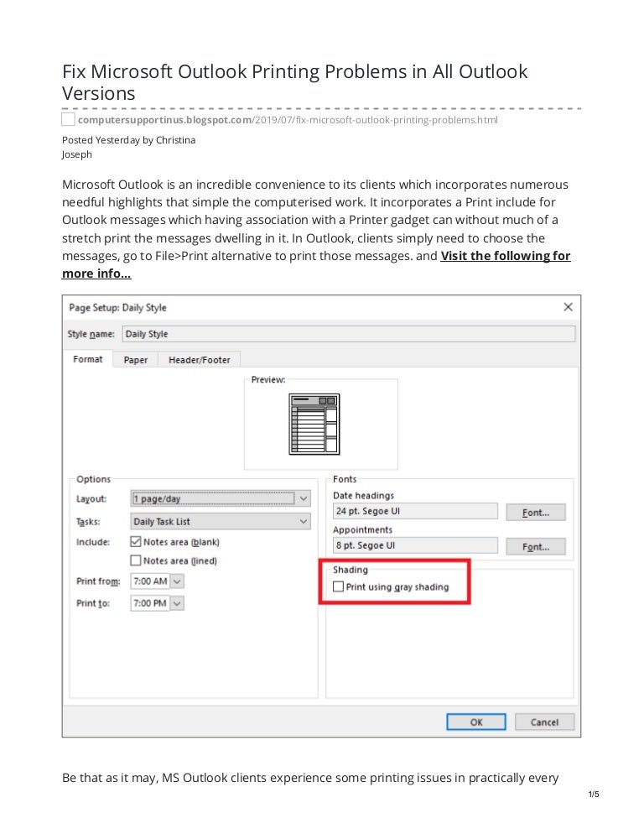Open the Layout dropdown
This screenshot has height=834, width=644.
click(221, 499)
